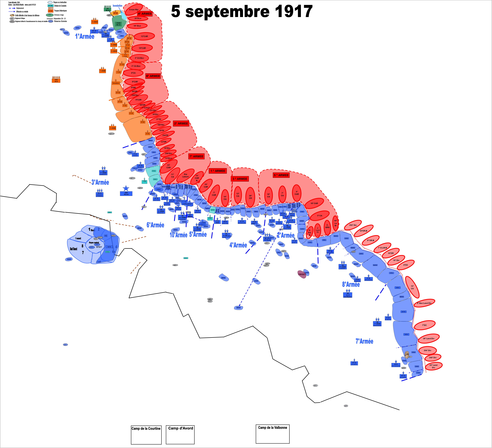Click the '12°CAR' German corps ellipse

[144, 36]
